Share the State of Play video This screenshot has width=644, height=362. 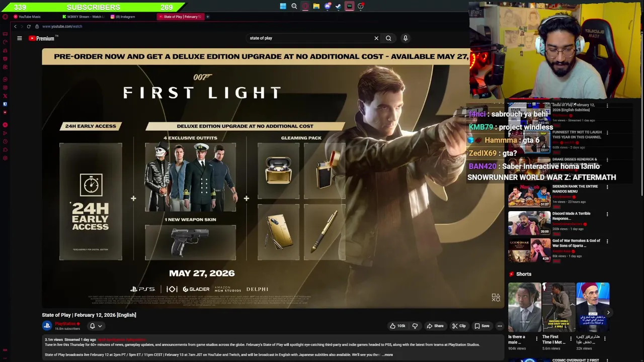[x=435, y=326]
